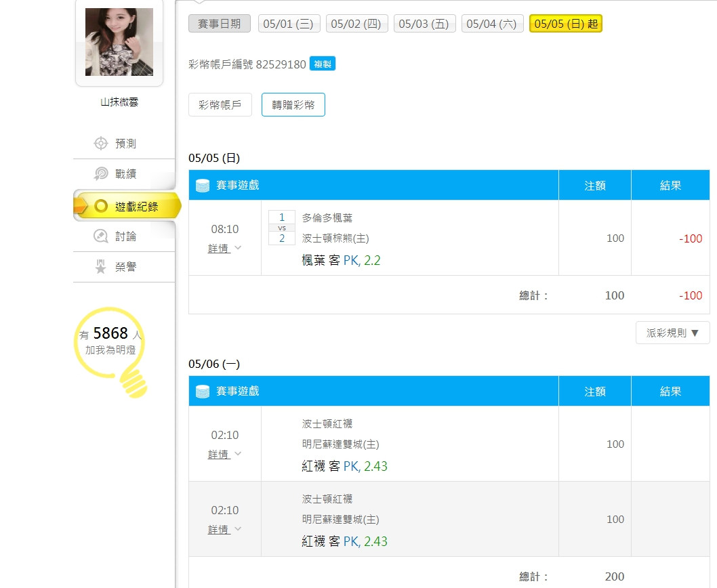Click 明尼蘇達雙城(主) in first 02:10 row

pyautogui.click(x=340, y=444)
